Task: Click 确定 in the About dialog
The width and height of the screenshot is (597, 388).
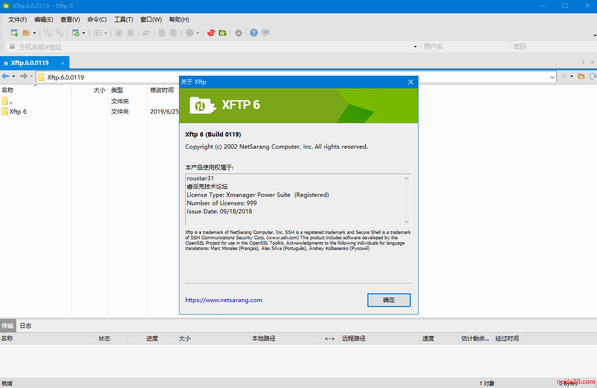Action: (389, 300)
